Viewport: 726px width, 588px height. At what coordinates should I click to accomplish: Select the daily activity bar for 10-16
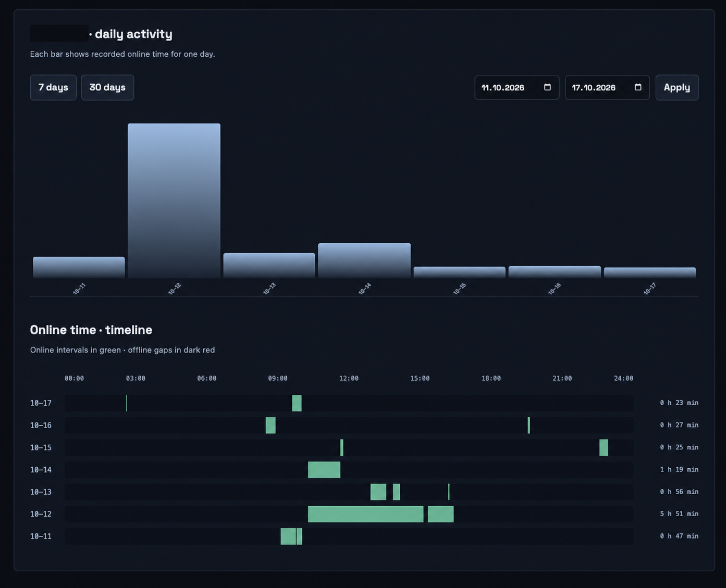point(555,272)
